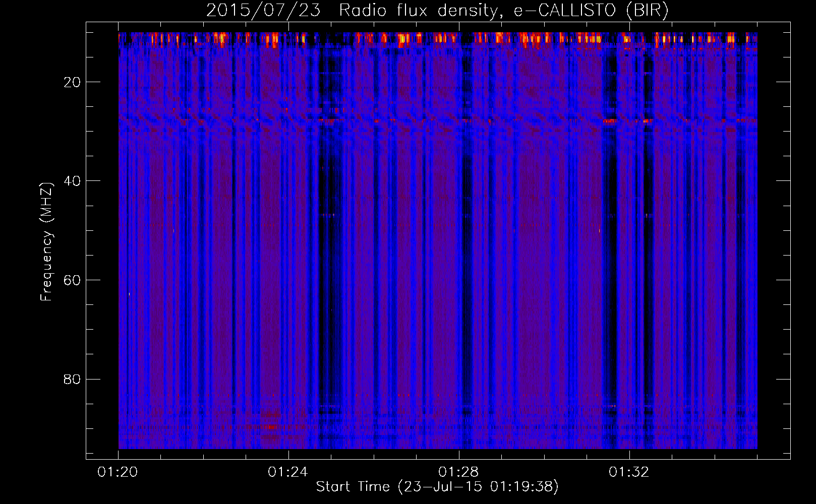Click the '01:28' time tick label

pos(458,472)
